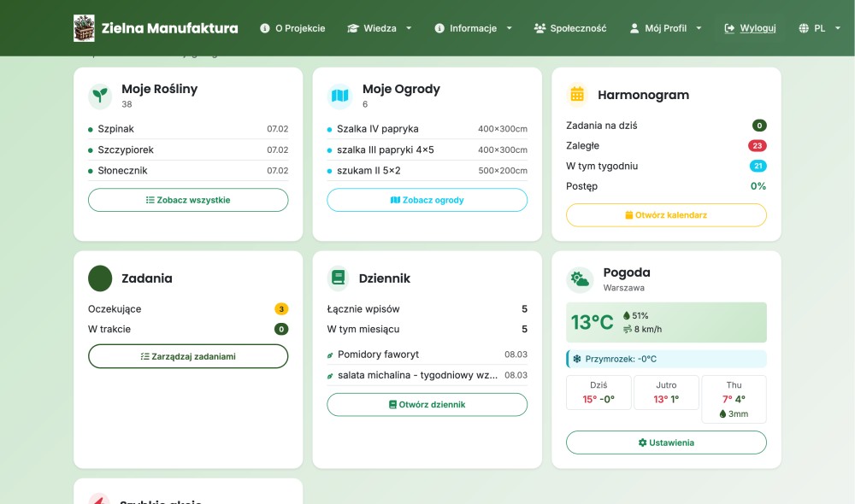Click the calendar icon in Harmonogram card
Viewport: 855px width, 504px height.
pyautogui.click(x=578, y=95)
